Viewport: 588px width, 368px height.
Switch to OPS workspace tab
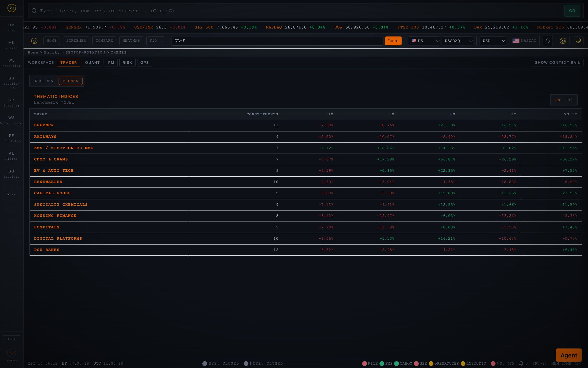(x=145, y=63)
